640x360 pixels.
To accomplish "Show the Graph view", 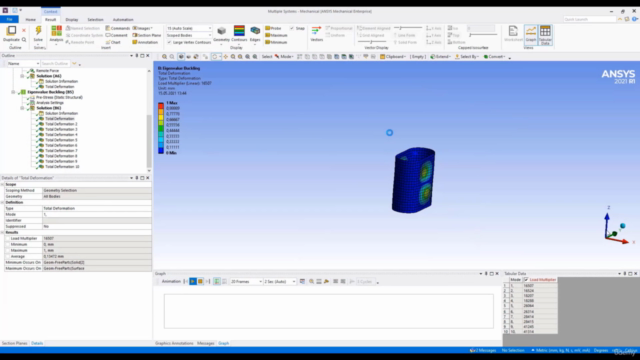I will pyautogui.click(x=531, y=34).
